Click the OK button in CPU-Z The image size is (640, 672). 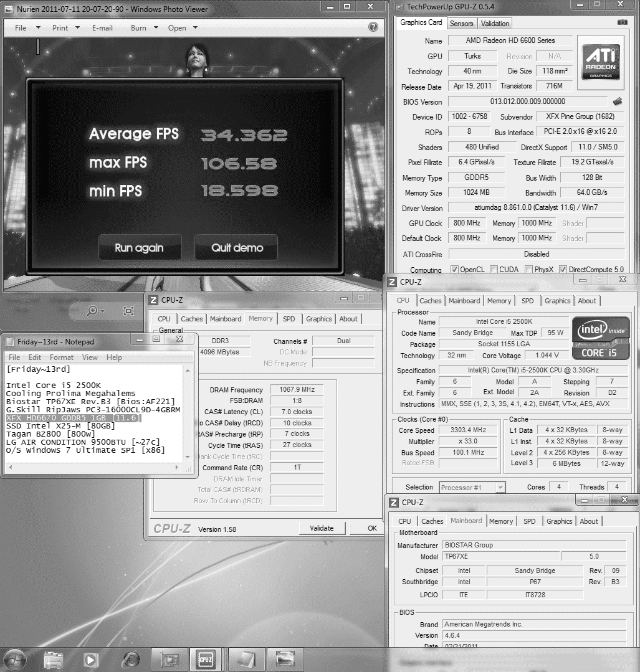click(x=367, y=528)
